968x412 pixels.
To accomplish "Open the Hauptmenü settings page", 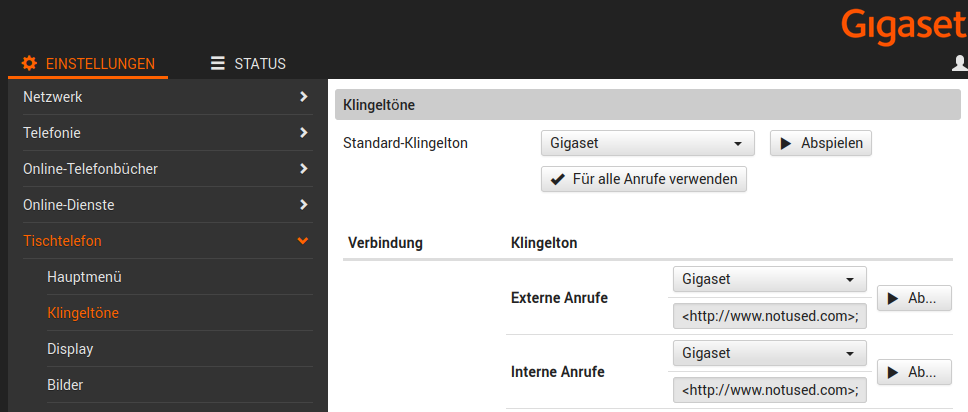I will pos(84,277).
